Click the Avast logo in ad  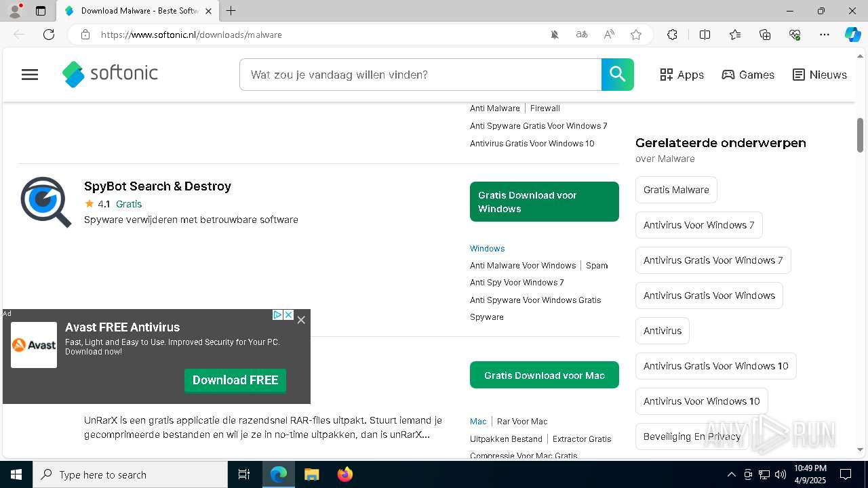click(34, 345)
